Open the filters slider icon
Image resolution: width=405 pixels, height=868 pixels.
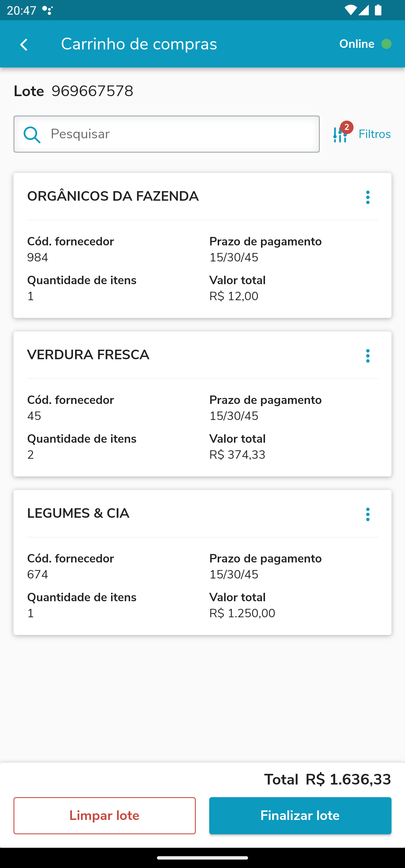[x=339, y=135]
